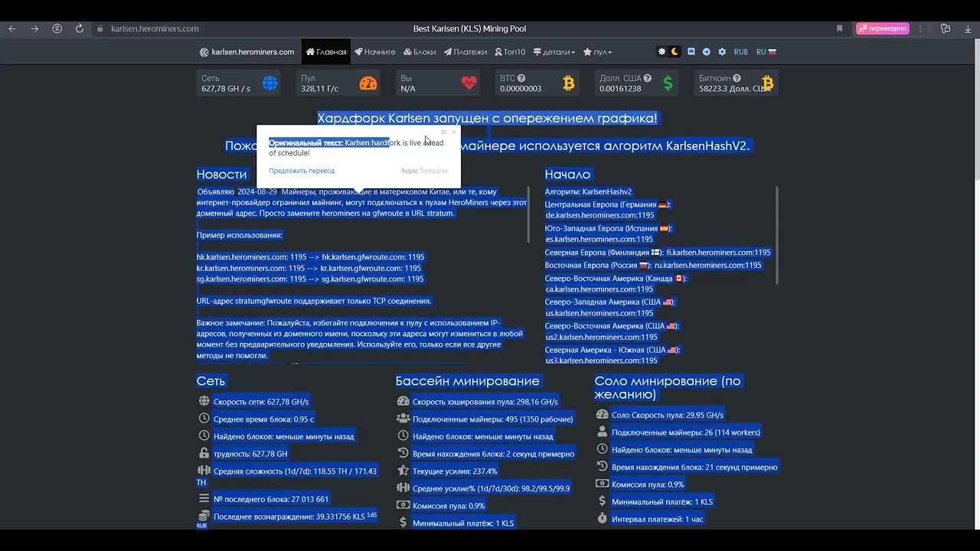Click ca.karlsen.herominers.com:1195 address
Screen dimensions: 980x551
(599, 289)
